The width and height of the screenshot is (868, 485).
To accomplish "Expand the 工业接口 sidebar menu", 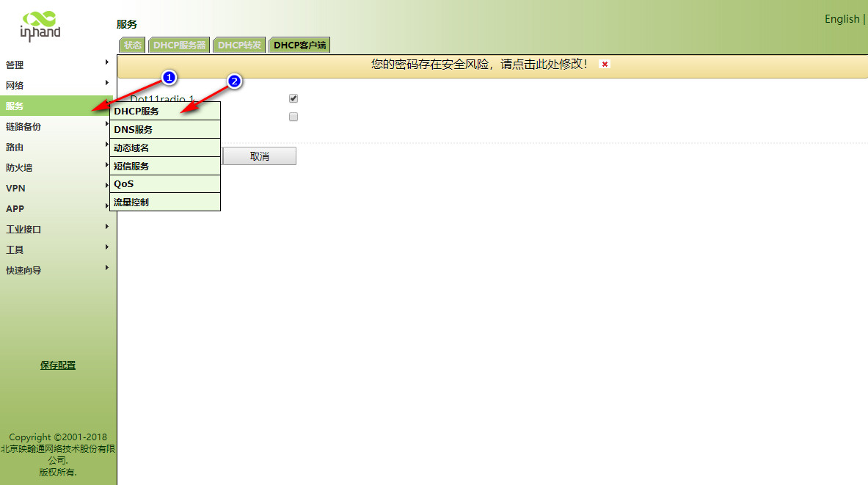I will (23, 229).
